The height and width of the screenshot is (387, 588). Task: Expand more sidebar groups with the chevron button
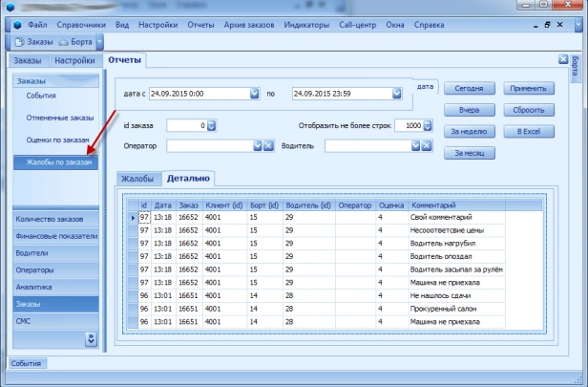92,338
